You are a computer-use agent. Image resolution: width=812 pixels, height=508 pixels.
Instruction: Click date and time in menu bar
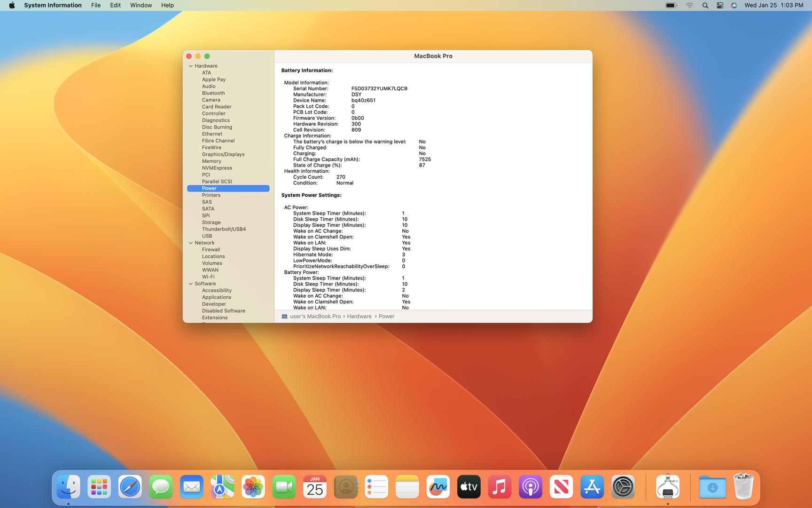pyautogui.click(x=773, y=5)
